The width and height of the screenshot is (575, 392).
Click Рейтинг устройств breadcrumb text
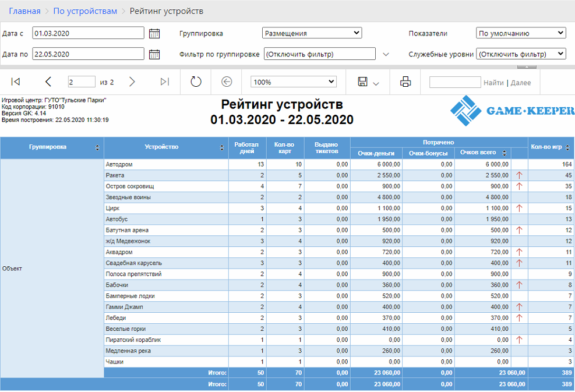coord(167,11)
